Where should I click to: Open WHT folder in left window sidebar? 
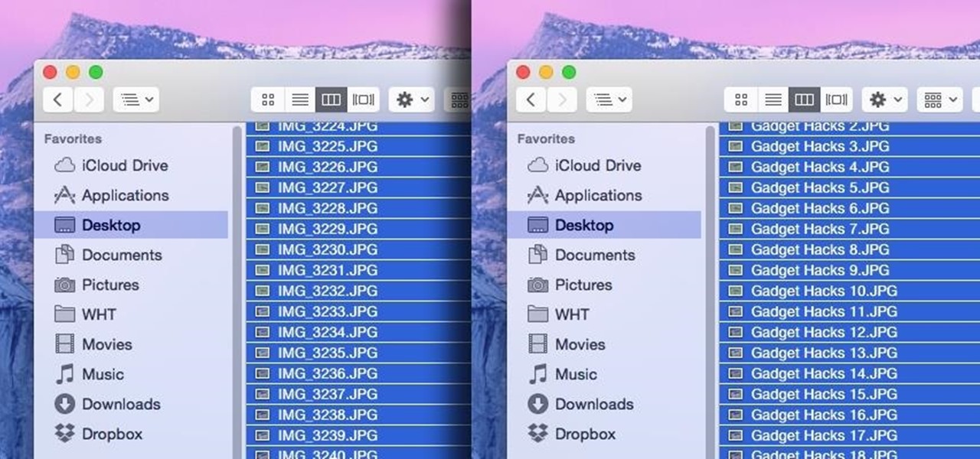pyautogui.click(x=132, y=314)
